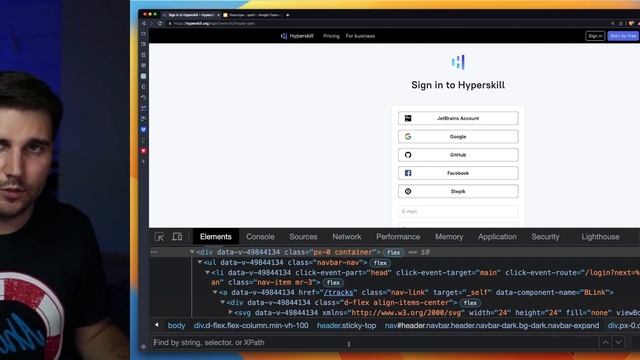Click the Hyperskill logo in the navbar
640x360 pixels.
tap(297, 36)
